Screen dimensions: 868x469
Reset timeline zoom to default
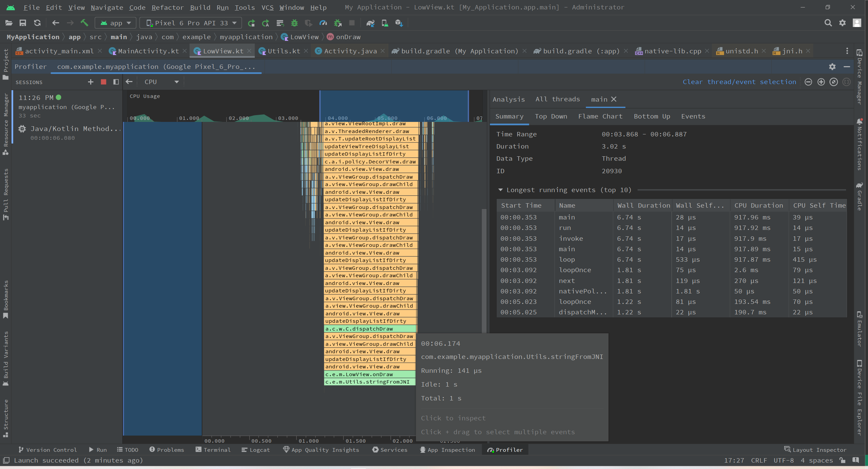[x=834, y=82]
